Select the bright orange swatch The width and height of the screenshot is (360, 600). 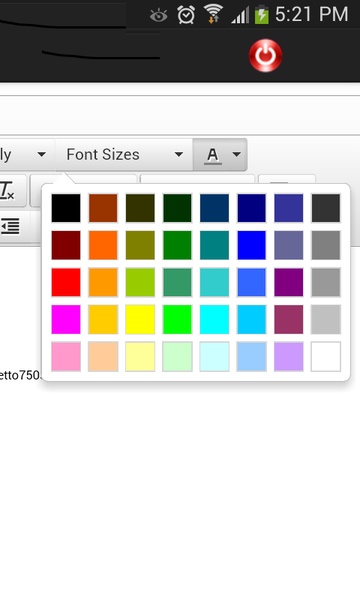(x=103, y=245)
